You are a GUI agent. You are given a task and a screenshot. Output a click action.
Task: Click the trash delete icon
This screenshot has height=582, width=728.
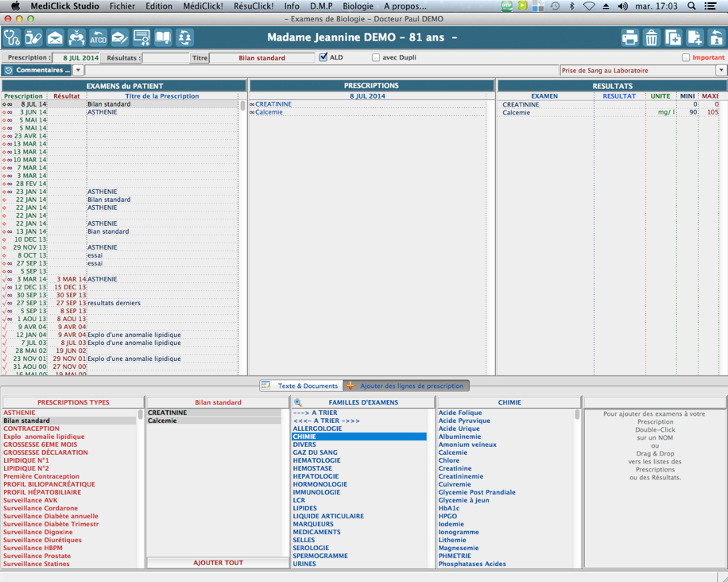651,37
